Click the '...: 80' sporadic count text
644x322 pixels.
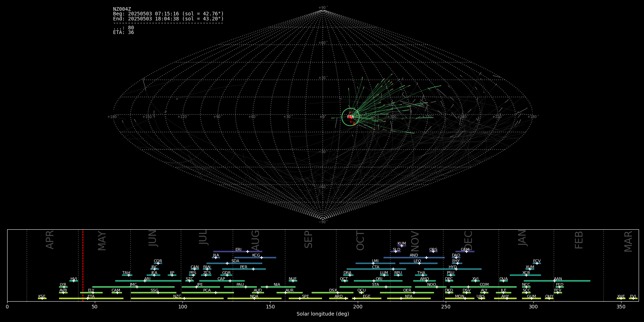[x=123, y=28]
